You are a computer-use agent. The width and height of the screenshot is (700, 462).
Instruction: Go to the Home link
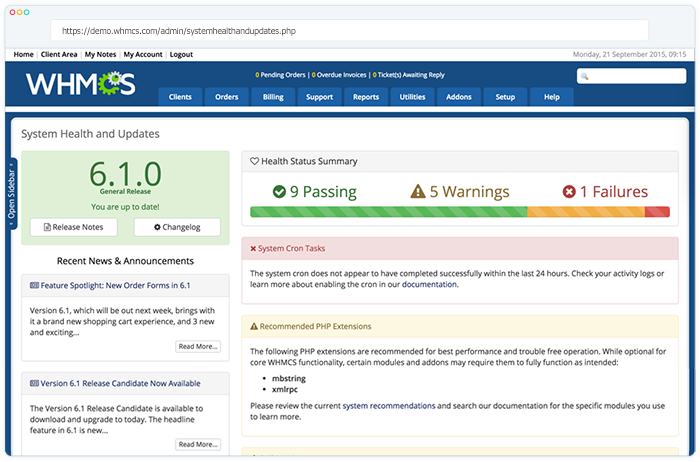(x=24, y=54)
